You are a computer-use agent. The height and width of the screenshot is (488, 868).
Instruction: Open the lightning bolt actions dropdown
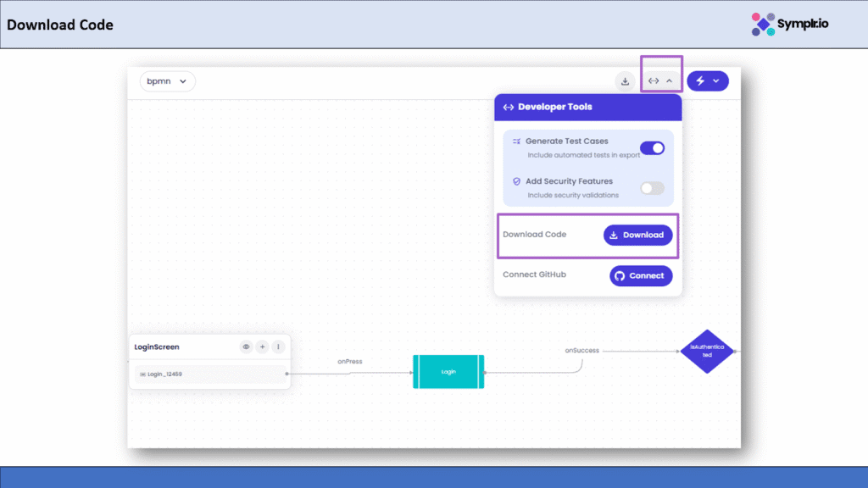[708, 81]
